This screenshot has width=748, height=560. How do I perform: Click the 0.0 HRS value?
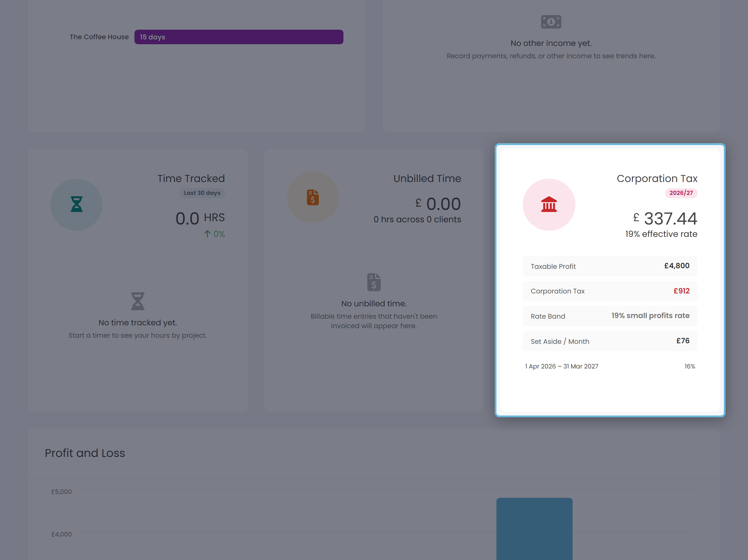coord(200,218)
